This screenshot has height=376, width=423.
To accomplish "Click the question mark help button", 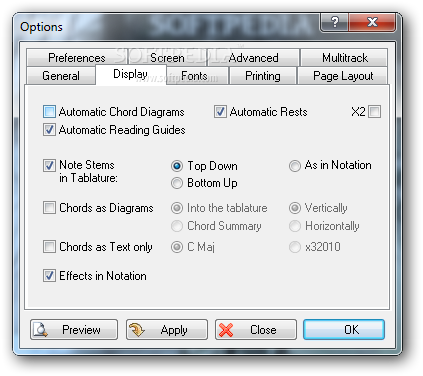I will [x=334, y=22].
